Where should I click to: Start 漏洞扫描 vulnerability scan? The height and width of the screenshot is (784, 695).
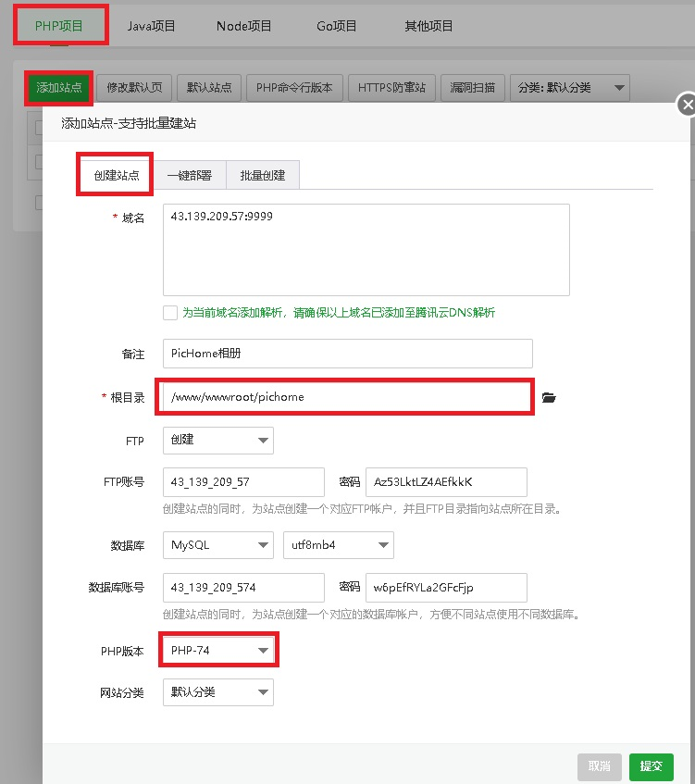point(473,88)
